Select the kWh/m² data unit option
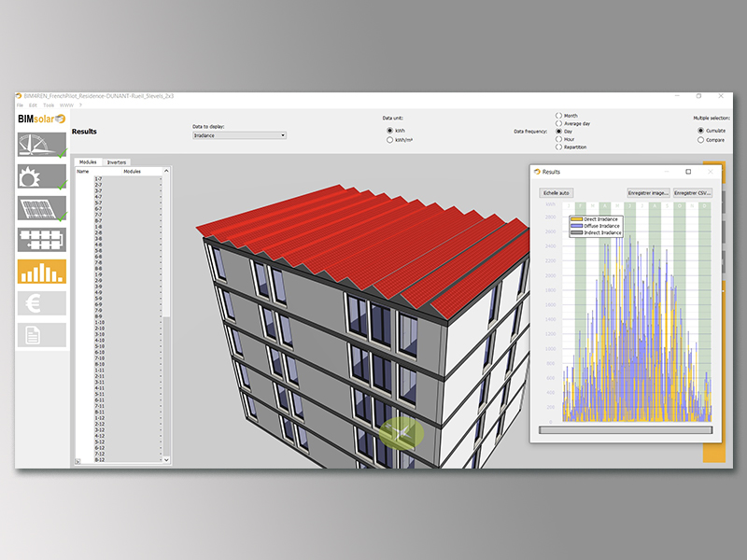The width and height of the screenshot is (747, 560). [x=390, y=140]
